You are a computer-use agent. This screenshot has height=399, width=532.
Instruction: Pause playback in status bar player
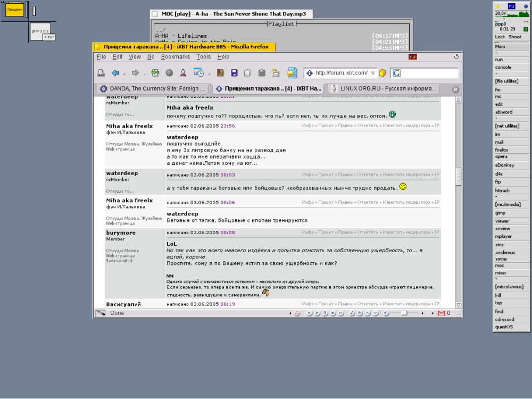(x=325, y=313)
